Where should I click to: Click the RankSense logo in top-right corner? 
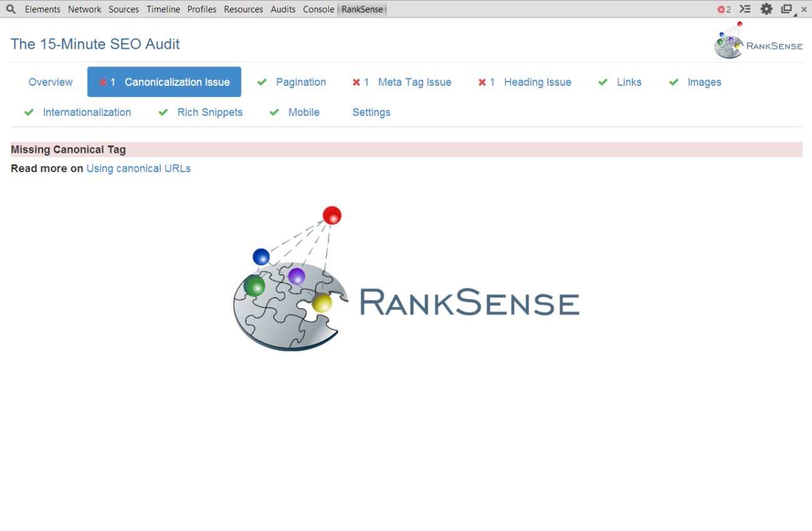[x=758, y=41]
